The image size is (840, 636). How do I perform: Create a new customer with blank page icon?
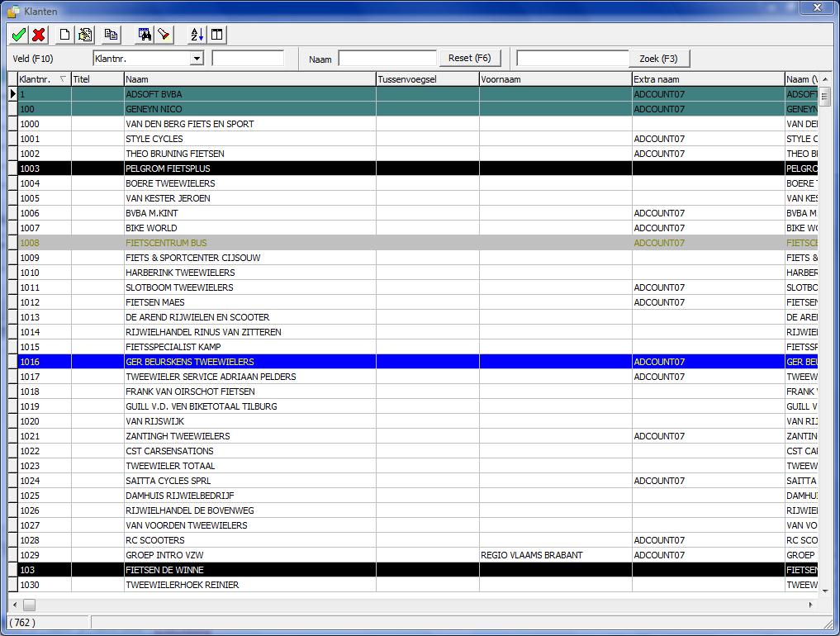pos(64,35)
